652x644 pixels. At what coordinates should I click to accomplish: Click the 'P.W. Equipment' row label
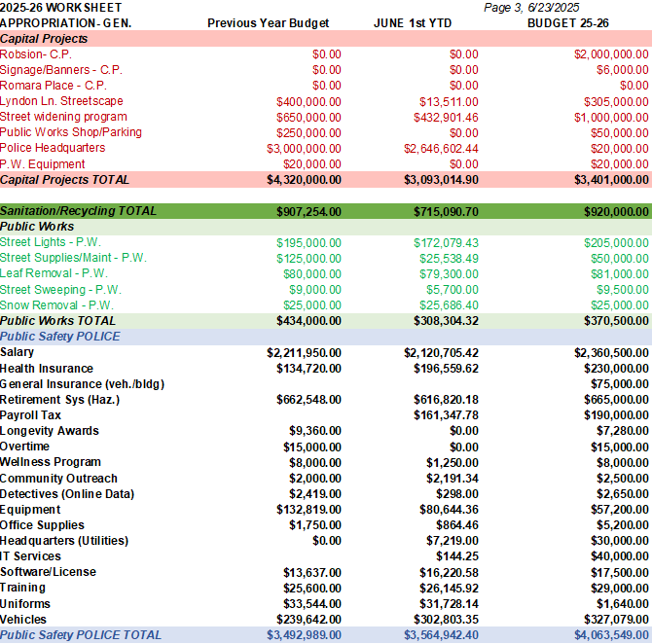(43, 164)
